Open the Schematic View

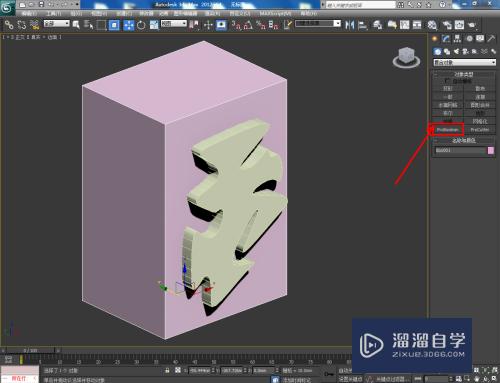click(x=417, y=25)
